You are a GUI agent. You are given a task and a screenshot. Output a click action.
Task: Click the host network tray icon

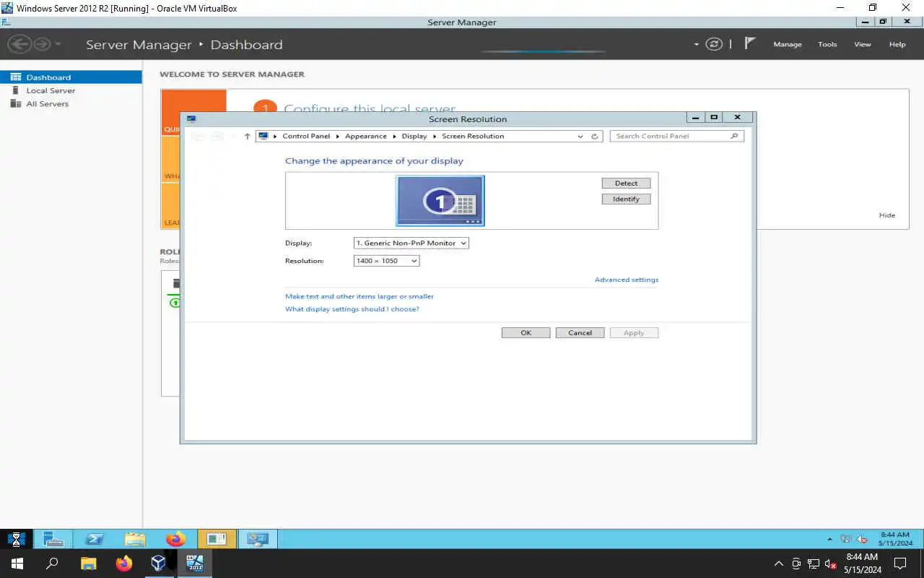(x=814, y=564)
